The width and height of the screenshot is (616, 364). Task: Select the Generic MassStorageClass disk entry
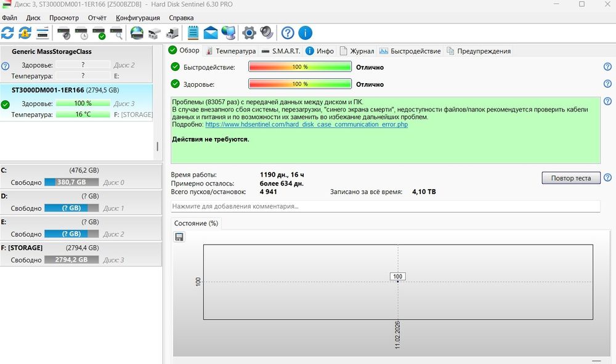coord(76,64)
